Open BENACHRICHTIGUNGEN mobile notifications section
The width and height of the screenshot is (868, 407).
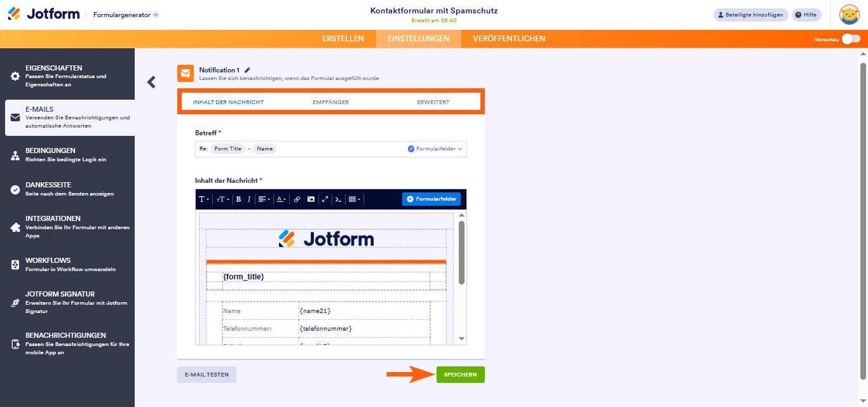(x=67, y=344)
